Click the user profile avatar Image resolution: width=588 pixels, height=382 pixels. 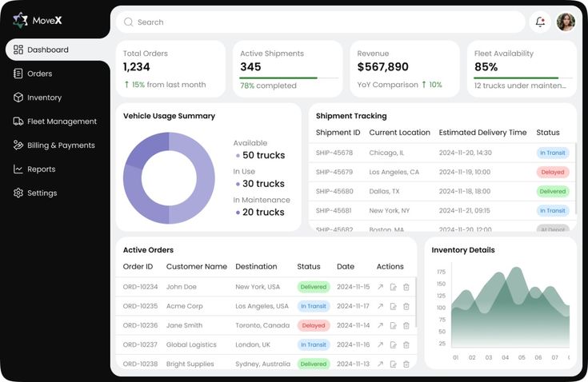tap(566, 22)
